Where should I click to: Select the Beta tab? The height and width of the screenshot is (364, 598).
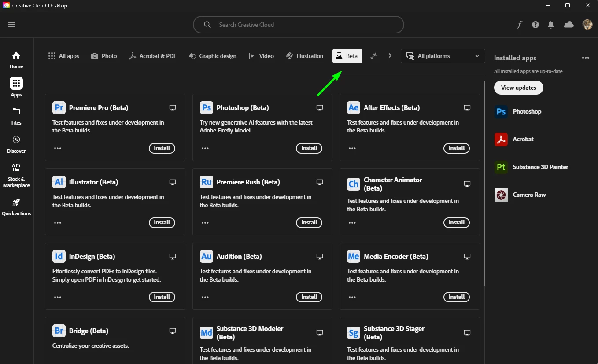[347, 56]
